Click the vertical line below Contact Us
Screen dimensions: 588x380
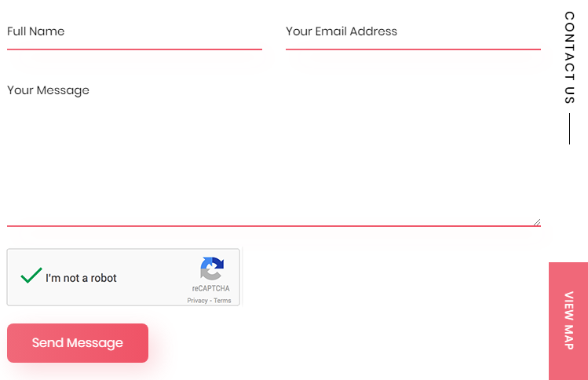click(x=569, y=129)
